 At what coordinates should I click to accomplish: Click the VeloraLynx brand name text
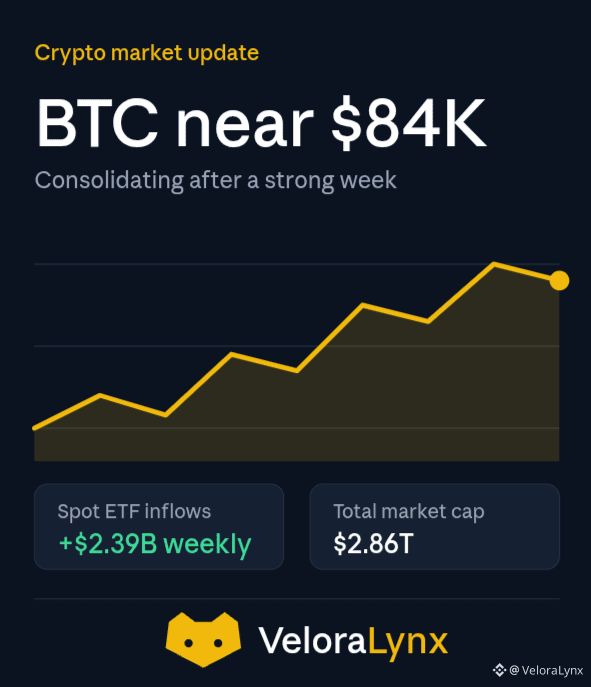(x=353, y=641)
